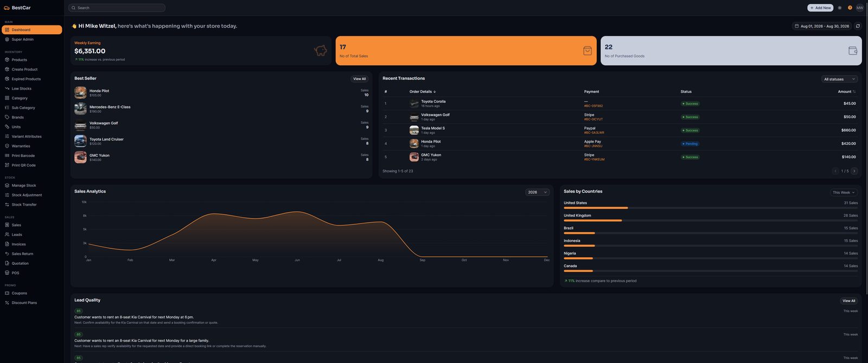Click the Super Admin sidebar icon

(7, 39)
